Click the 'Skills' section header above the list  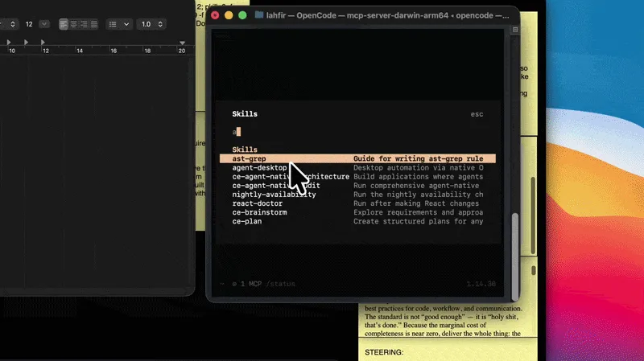[x=245, y=150]
